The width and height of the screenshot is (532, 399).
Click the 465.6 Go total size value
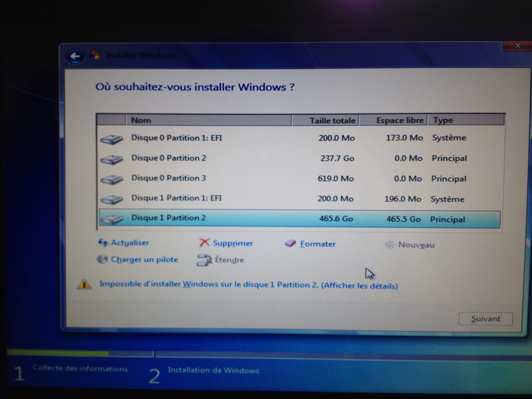pos(336,219)
